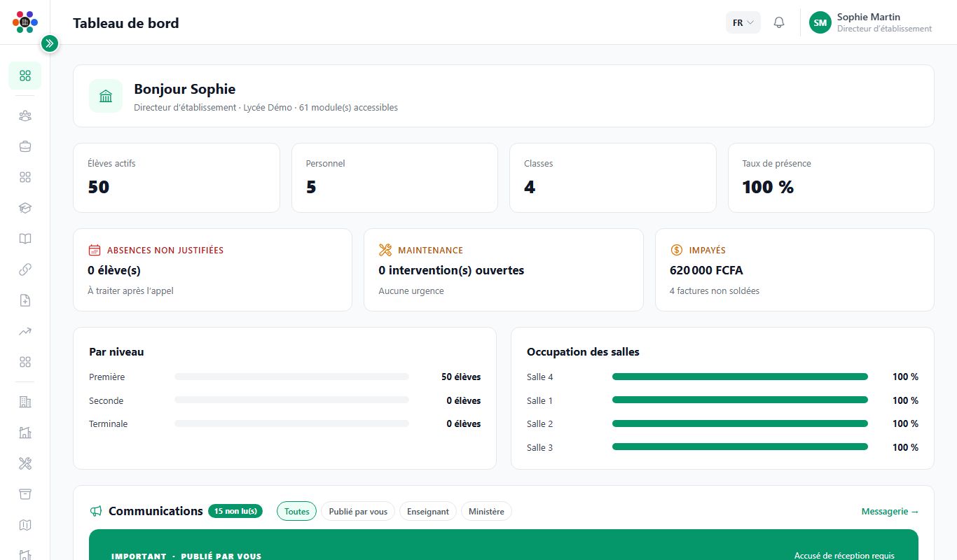
Task: Switch to the Publié par vous filter
Action: [x=358, y=512]
